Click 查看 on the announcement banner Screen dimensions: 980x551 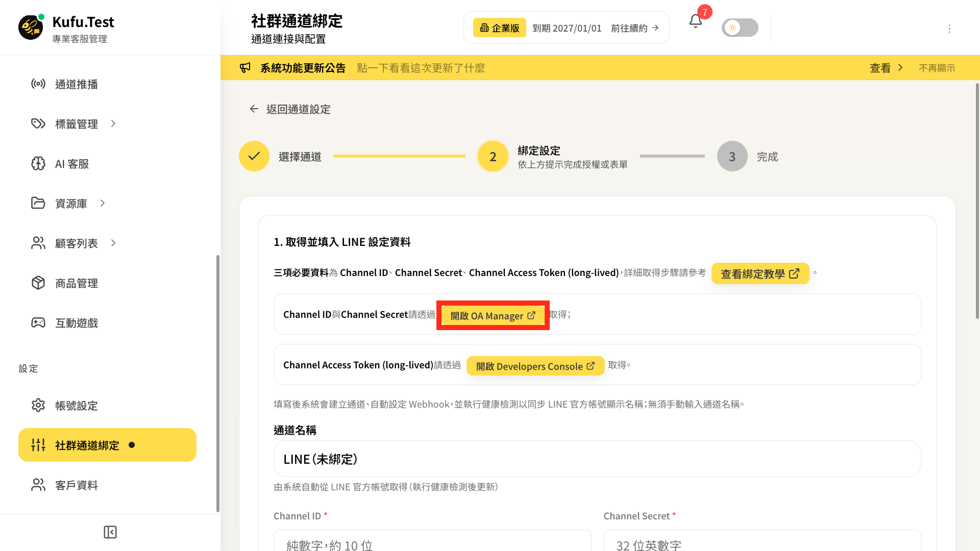pyautogui.click(x=887, y=68)
